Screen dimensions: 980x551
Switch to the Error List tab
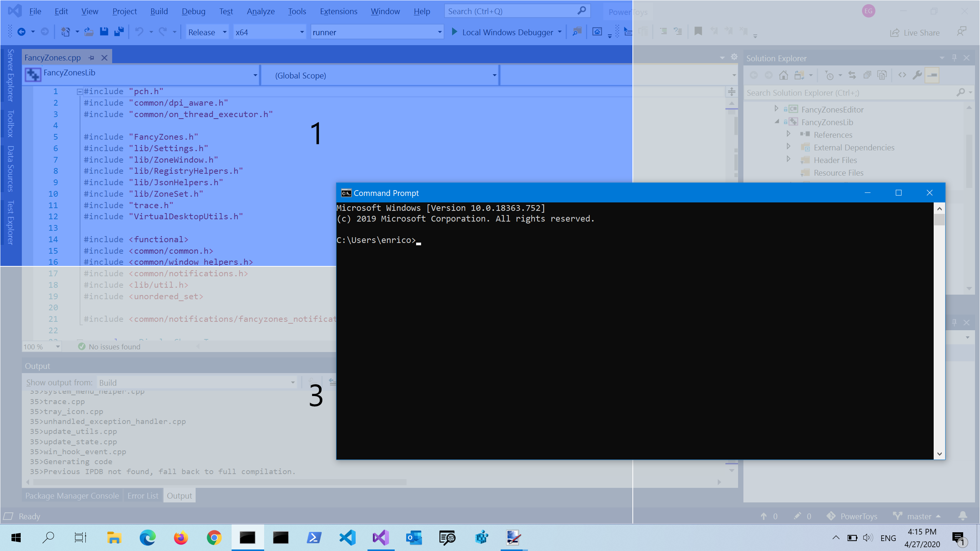coord(142,495)
